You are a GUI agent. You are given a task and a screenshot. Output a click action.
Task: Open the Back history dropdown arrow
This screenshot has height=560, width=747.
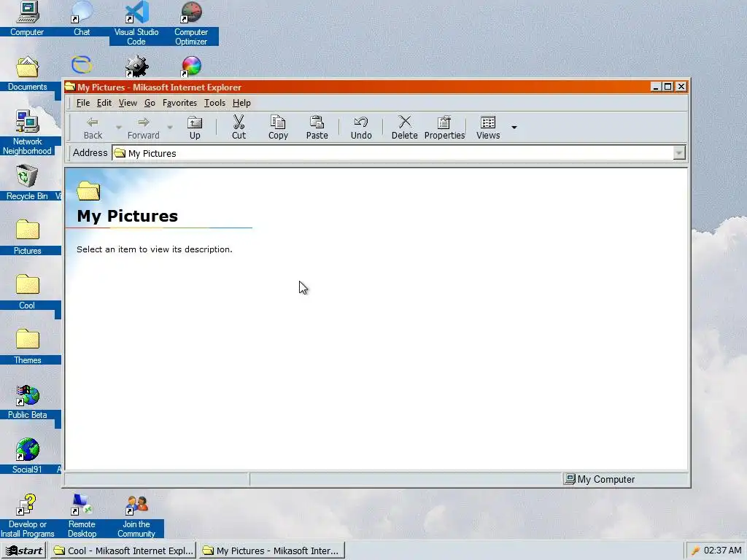119,128
